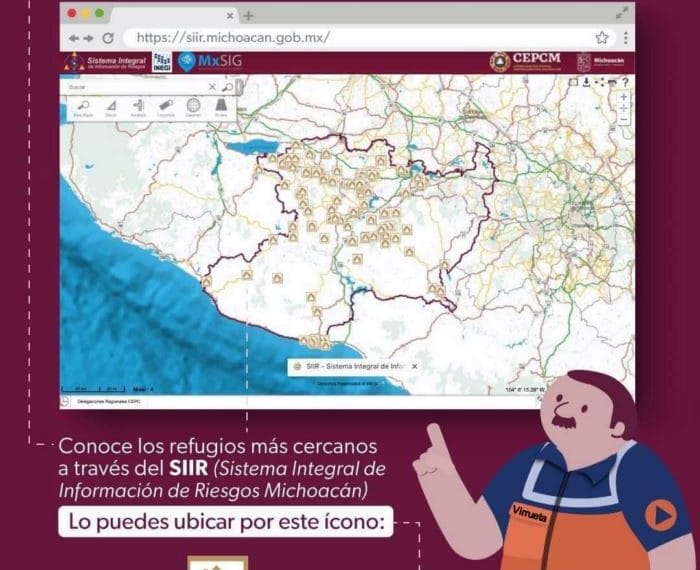Screen dimensions: 700x570
Task: Select the Medir triangle measuring tool
Action: point(111,108)
